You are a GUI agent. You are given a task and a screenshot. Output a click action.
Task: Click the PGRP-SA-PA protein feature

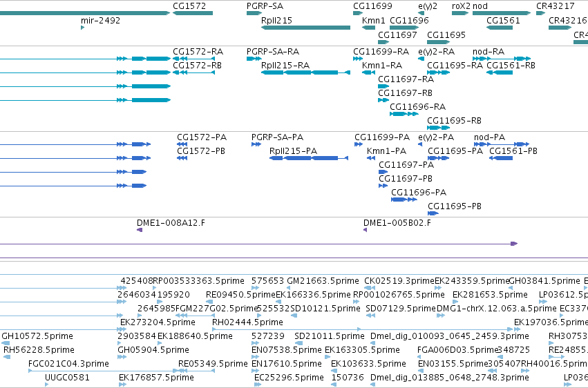tap(256, 144)
